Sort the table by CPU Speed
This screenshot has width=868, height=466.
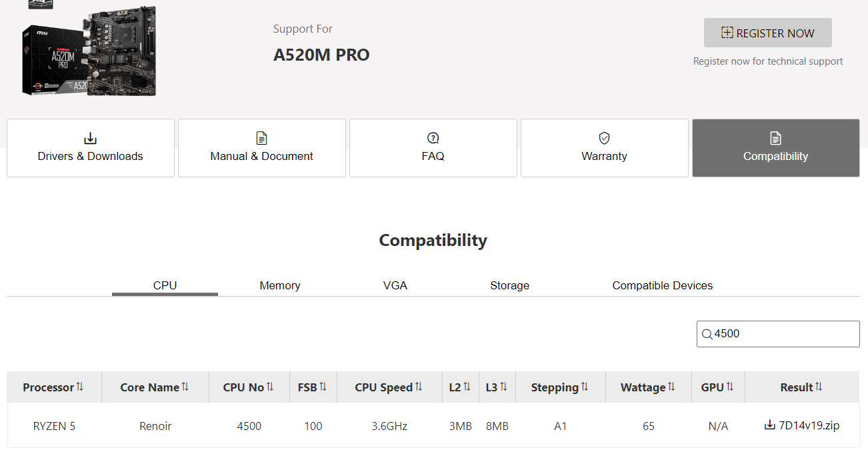pos(419,387)
